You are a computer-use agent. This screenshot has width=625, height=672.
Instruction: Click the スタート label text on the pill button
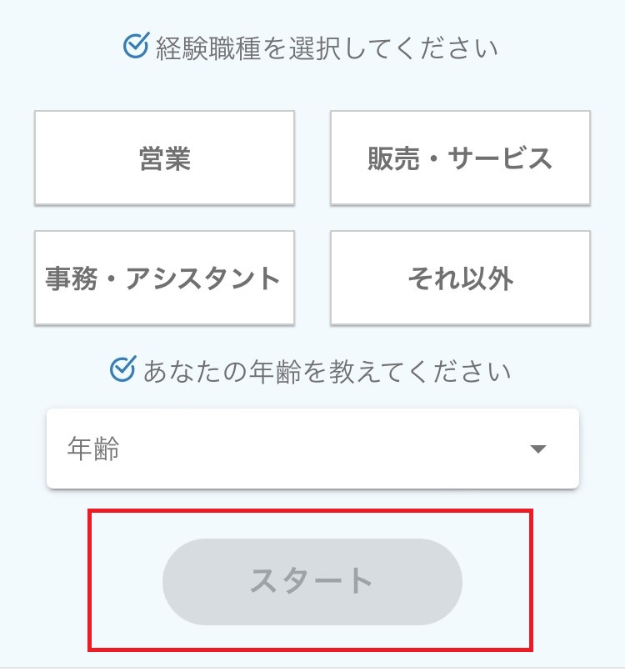click(x=312, y=581)
